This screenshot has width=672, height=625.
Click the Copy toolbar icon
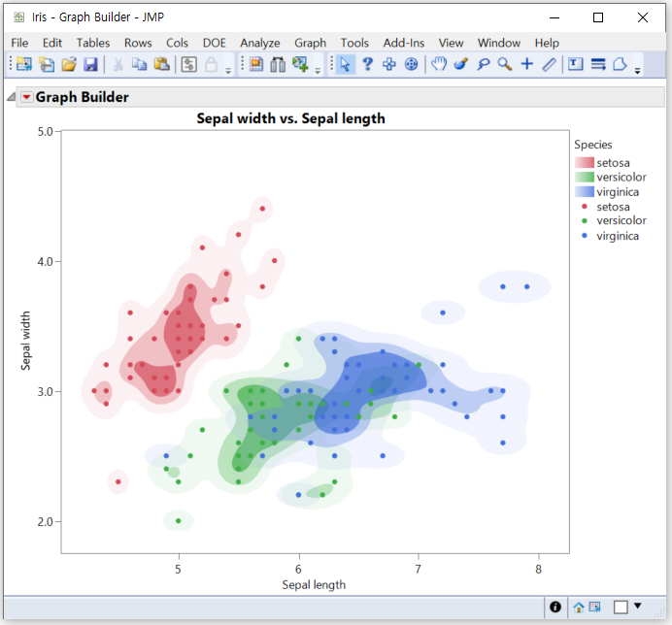point(139,64)
